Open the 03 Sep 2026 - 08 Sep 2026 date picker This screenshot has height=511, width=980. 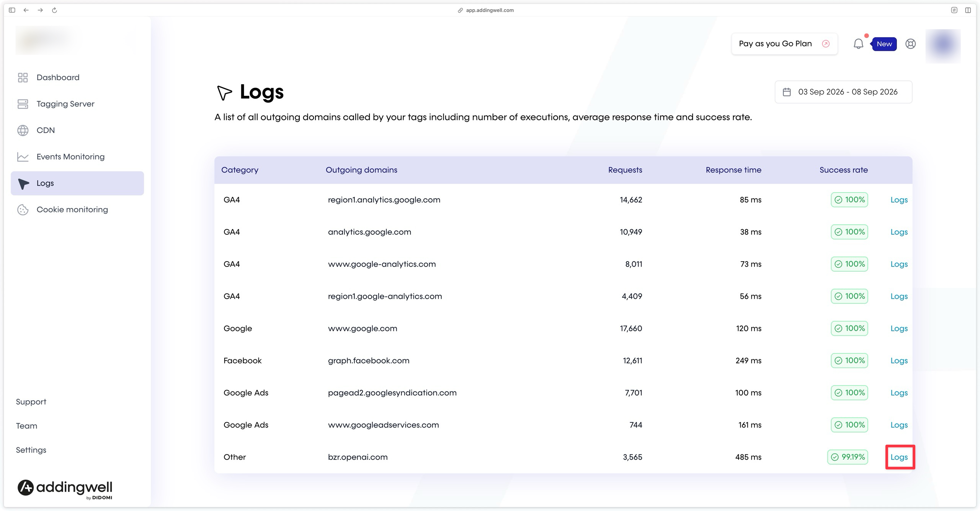843,92
